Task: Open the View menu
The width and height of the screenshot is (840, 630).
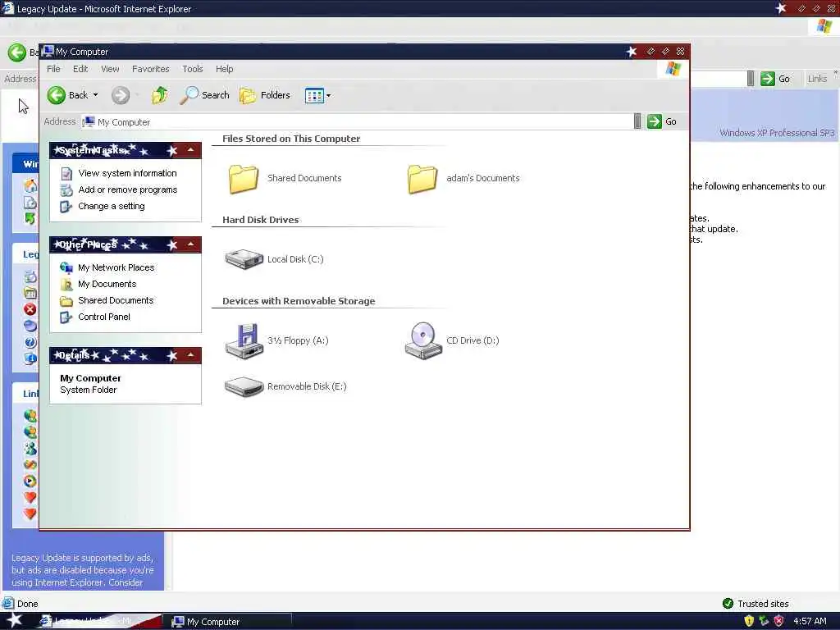Action: (110, 69)
